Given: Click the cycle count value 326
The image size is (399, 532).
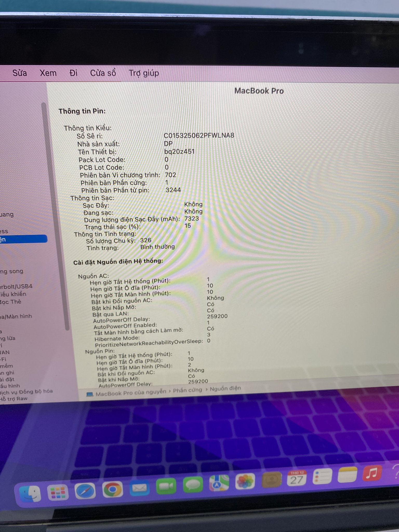Looking at the screenshot, I should tap(146, 240).
